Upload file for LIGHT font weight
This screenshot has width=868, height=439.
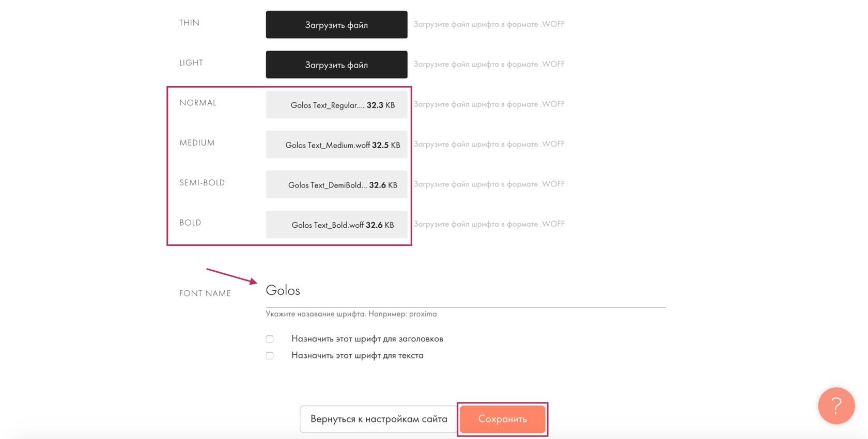point(336,65)
